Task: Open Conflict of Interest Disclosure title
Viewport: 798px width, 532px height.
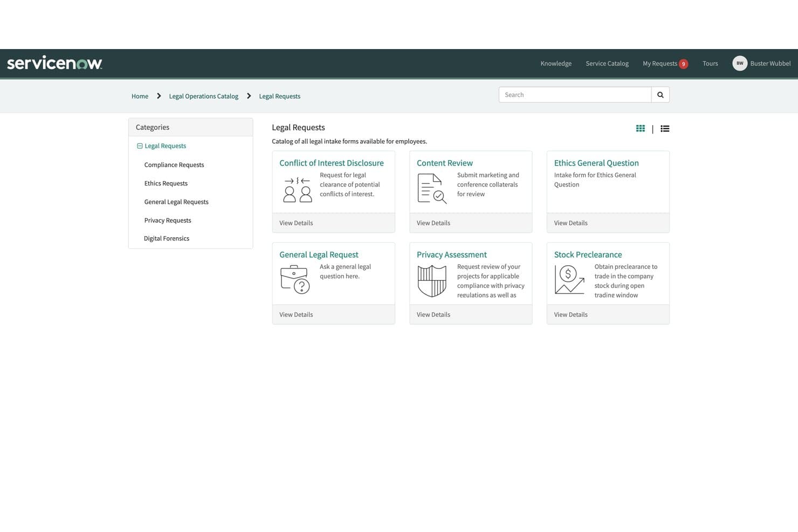Action: pyautogui.click(x=332, y=163)
